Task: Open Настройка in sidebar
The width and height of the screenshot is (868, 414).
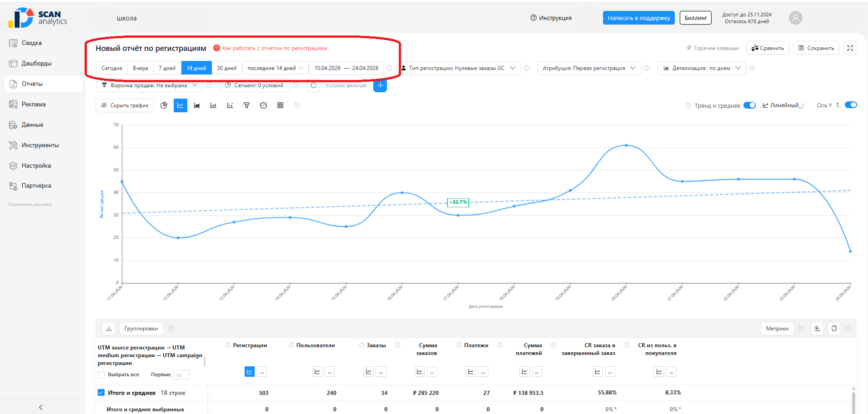Action: tap(43, 166)
